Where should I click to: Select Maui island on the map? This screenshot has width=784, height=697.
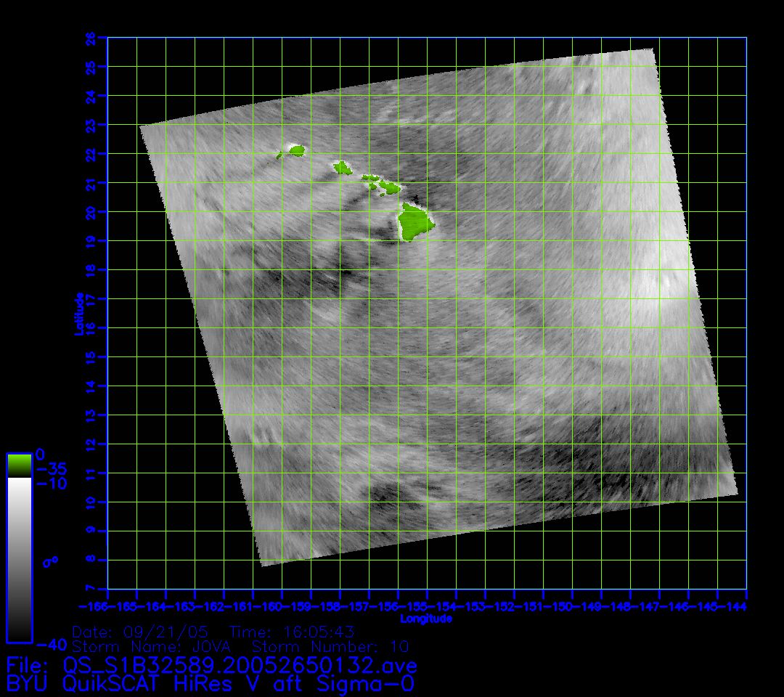(x=391, y=188)
